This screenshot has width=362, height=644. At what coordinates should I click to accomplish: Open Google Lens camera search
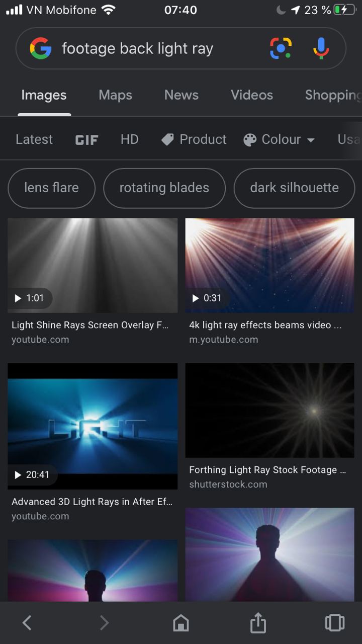pos(281,48)
